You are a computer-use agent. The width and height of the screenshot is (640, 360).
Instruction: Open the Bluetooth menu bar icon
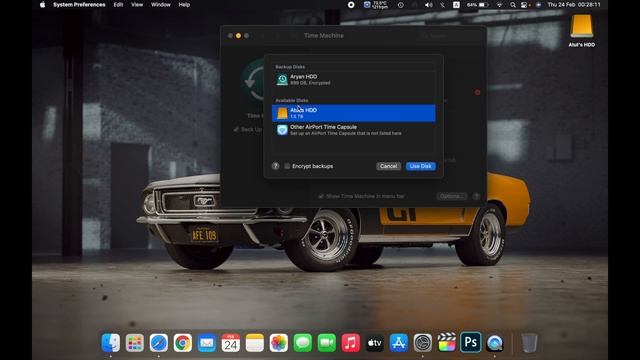pyautogui.click(x=443, y=5)
